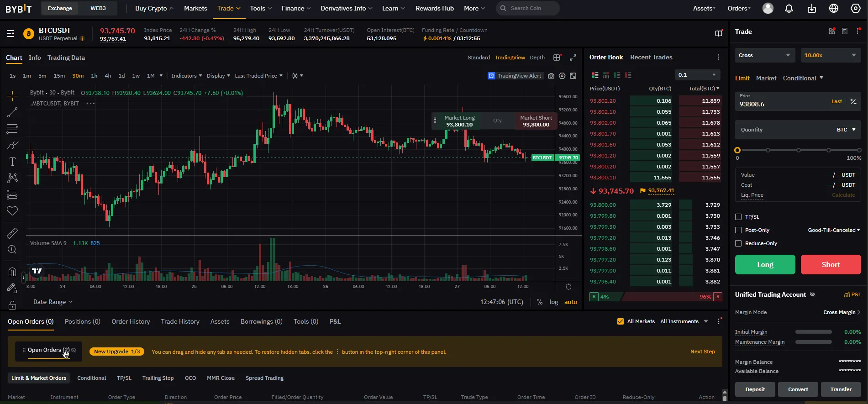868x404 pixels.
Task: Open the theme settings icon in header
Action: click(856, 8)
